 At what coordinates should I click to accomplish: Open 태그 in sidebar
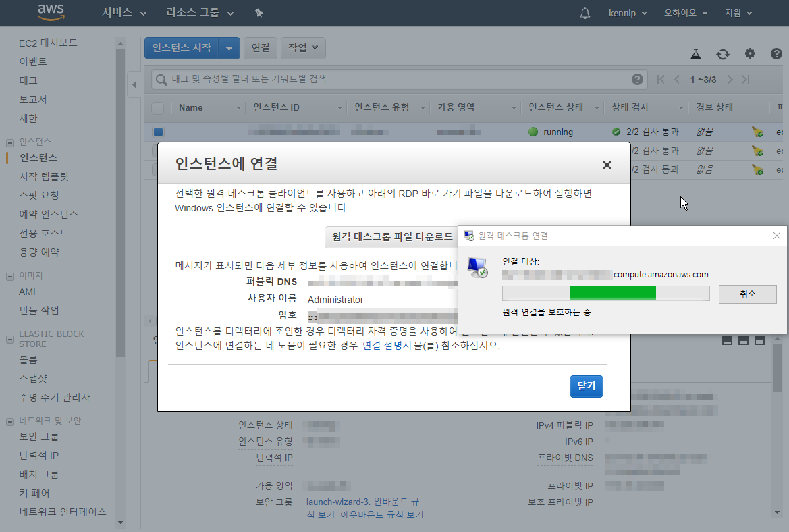(28, 80)
